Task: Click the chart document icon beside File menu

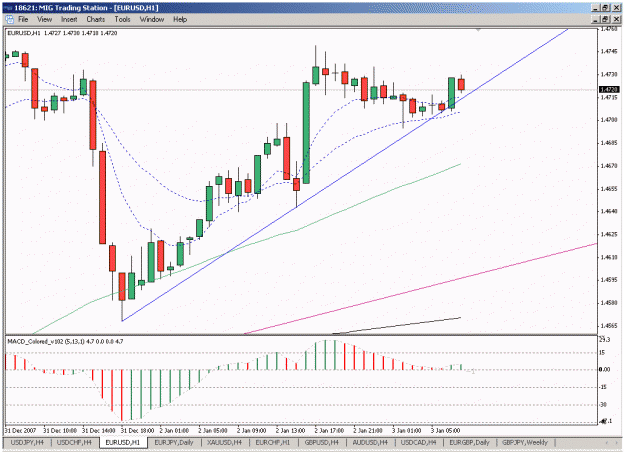Action: [x=9, y=19]
